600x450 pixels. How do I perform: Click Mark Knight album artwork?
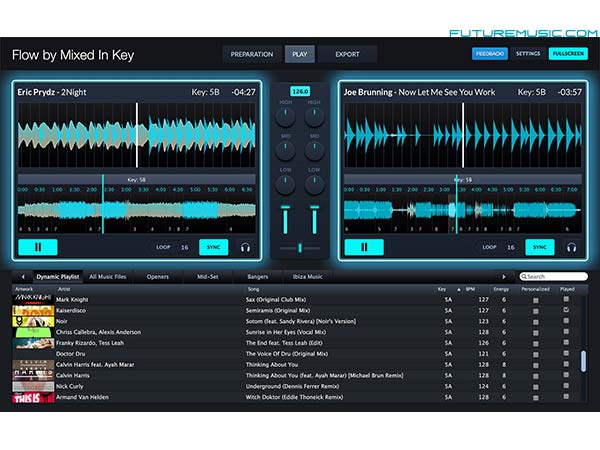click(x=33, y=299)
